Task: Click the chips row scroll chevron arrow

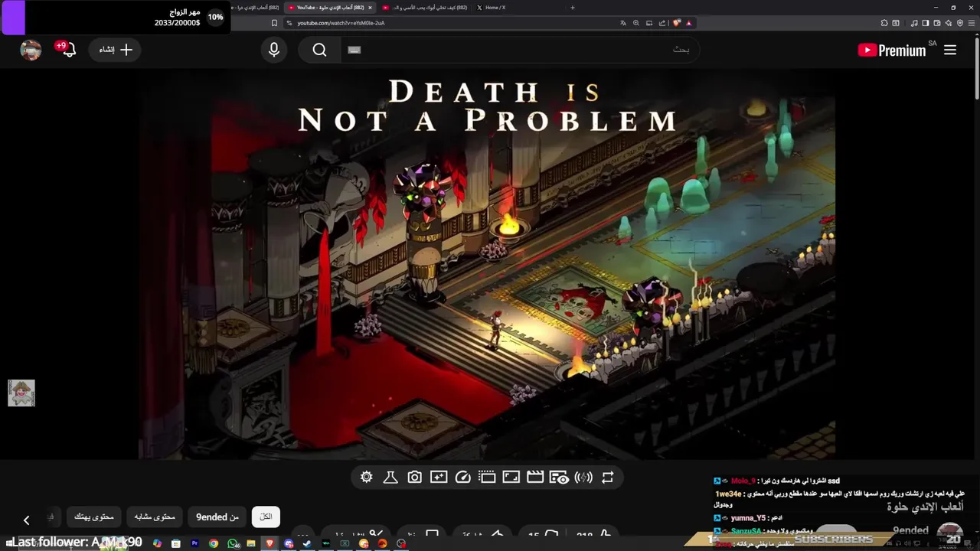Action: [26, 520]
